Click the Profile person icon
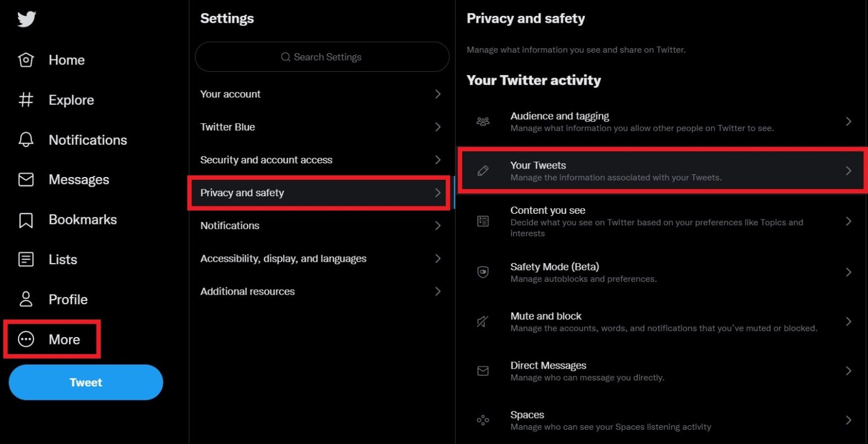The image size is (868, 444). click(x=26, y=299)
